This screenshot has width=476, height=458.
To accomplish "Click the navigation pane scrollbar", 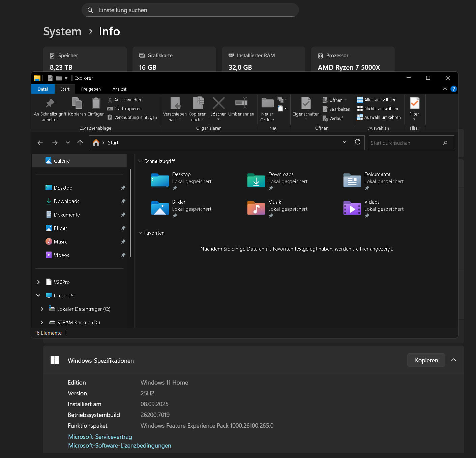I will click(130, 213).
